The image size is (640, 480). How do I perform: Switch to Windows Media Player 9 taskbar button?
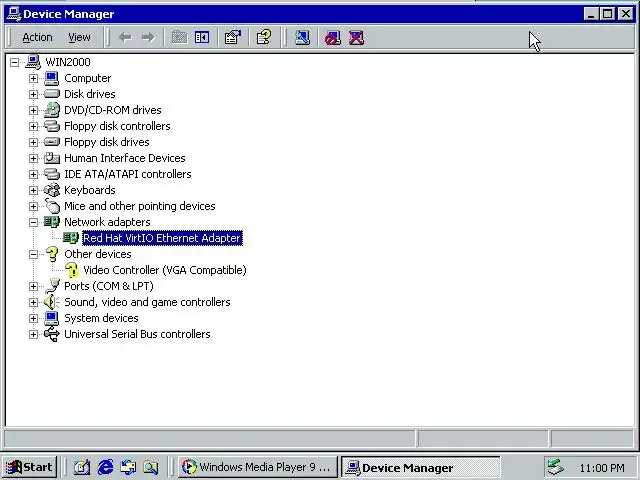258,467
